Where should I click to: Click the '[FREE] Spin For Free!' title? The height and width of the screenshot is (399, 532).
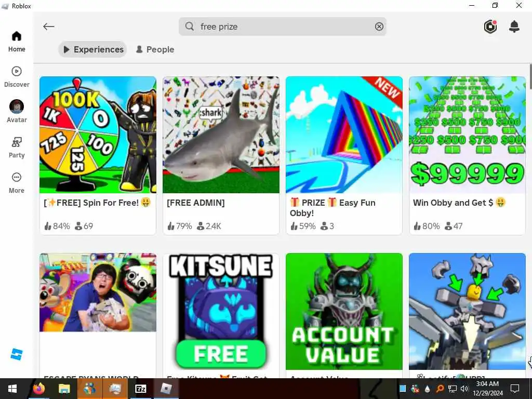coord(97,203)
